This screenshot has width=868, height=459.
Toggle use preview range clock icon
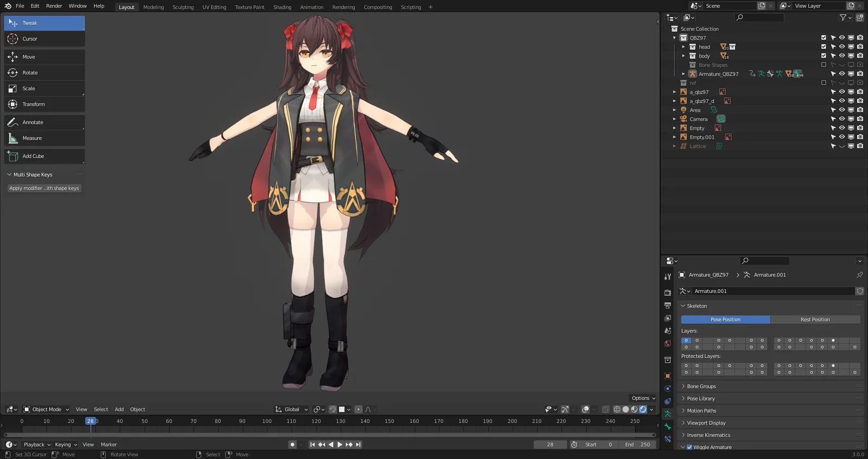[x=574, y=444]
